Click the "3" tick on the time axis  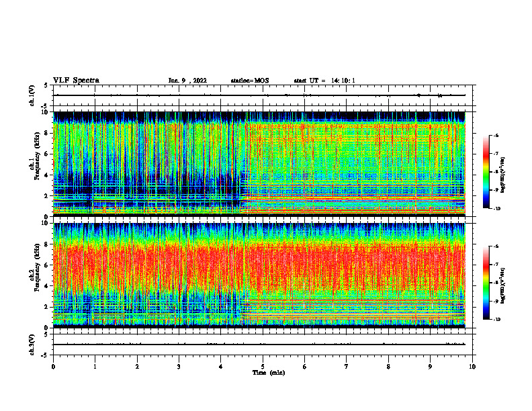click(x=179, y=367)
